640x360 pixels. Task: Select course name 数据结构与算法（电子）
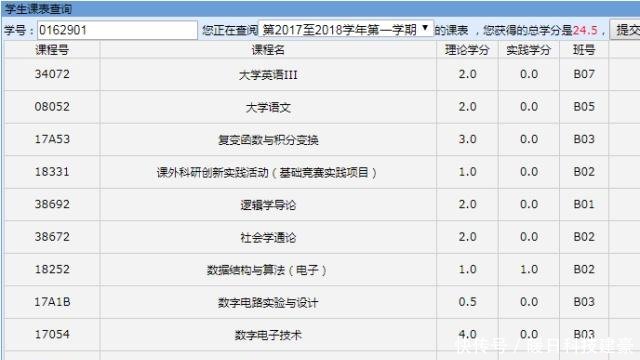point(267,270)
